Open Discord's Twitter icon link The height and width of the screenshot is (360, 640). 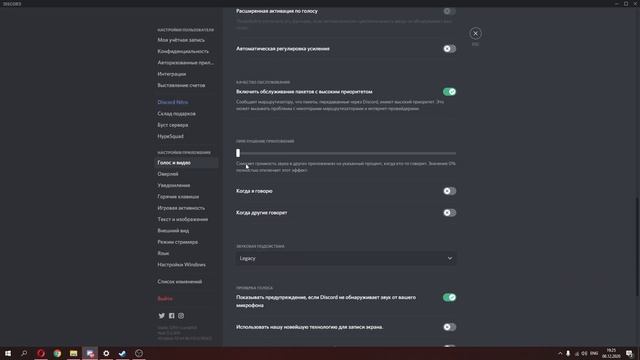[x=162, y=316]
